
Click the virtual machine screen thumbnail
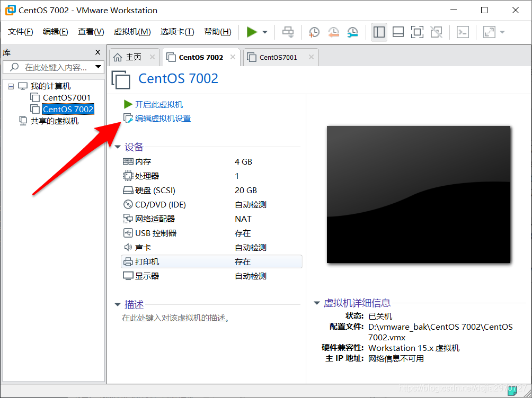coord(418,194)
